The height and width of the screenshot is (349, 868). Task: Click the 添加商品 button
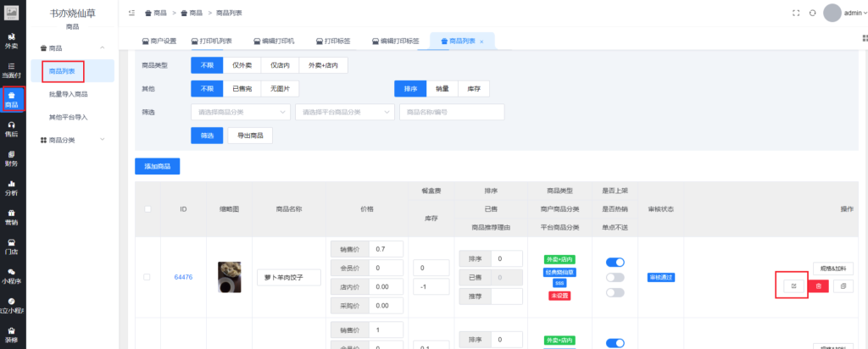pyautogui.click(x=157, y=166)
